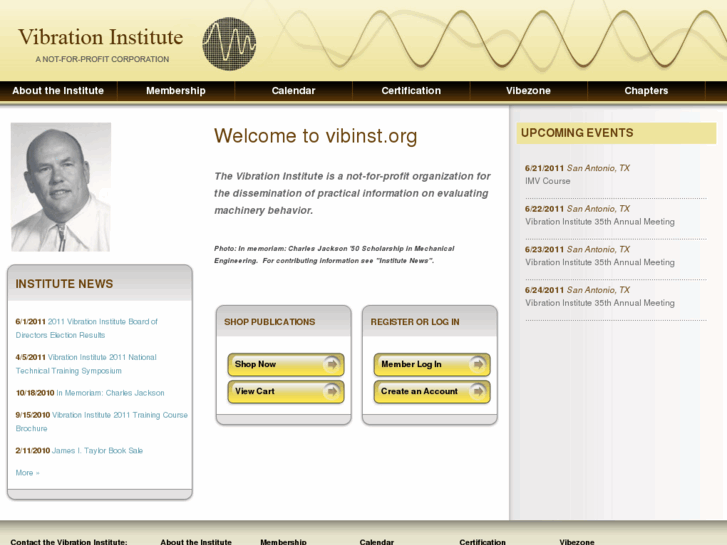The image size is (727, 545).
Task: Go to the Vibezone nav item
Action: (x=529, y=91)
